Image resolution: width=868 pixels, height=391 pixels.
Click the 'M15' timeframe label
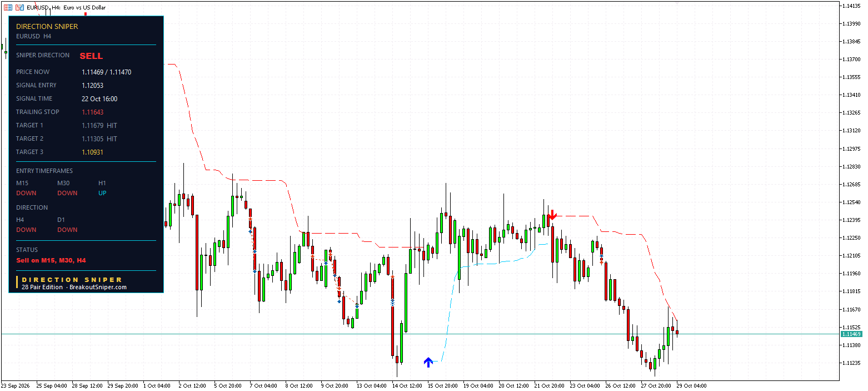point(22,183)
